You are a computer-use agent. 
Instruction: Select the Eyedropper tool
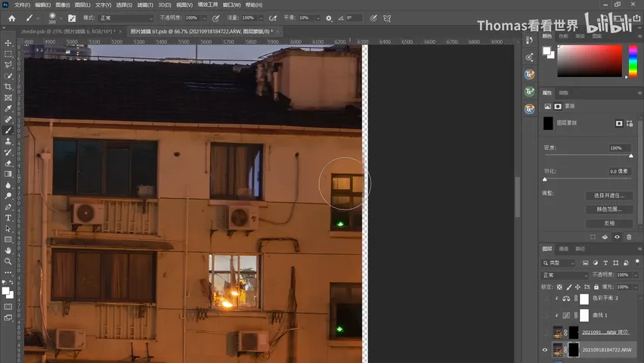[x=8, y=109]
